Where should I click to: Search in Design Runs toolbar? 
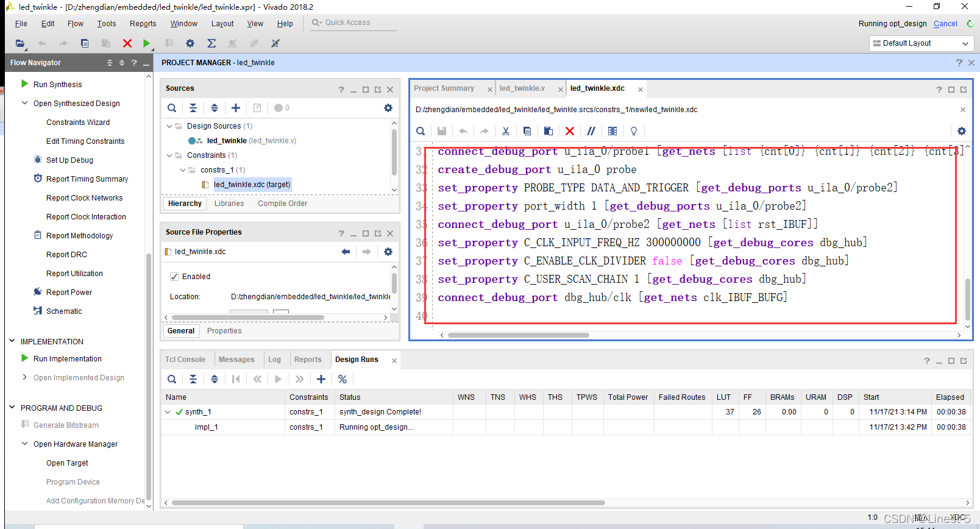(x=172, y=379)
